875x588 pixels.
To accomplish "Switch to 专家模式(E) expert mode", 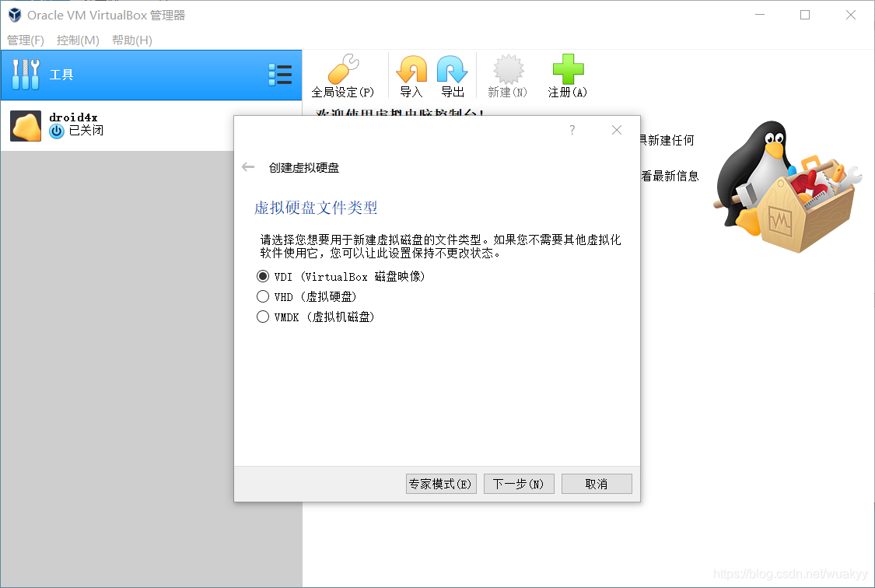I will (x=441, y=484).
